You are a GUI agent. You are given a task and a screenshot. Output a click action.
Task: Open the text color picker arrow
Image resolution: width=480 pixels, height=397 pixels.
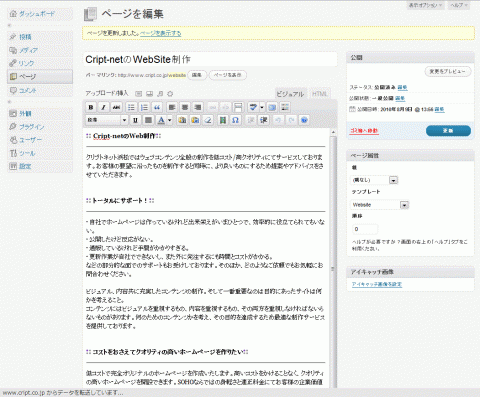(x=170, y=120)
